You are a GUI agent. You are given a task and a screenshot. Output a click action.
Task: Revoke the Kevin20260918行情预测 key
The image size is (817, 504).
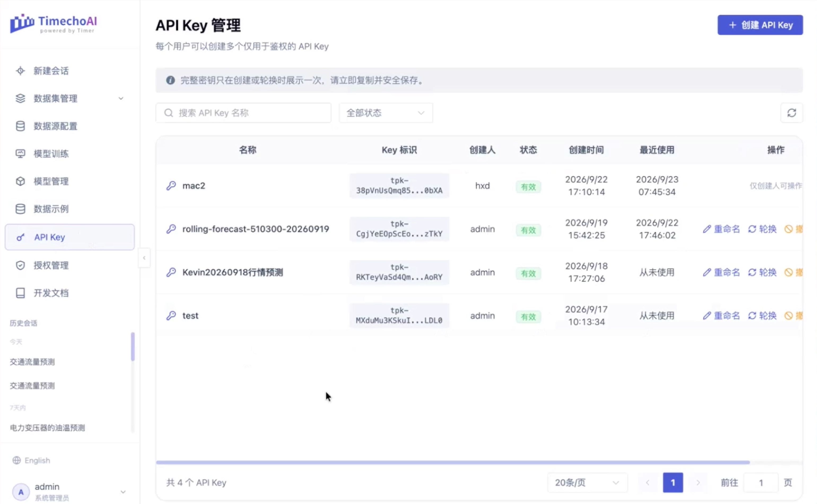pos(793,272)
